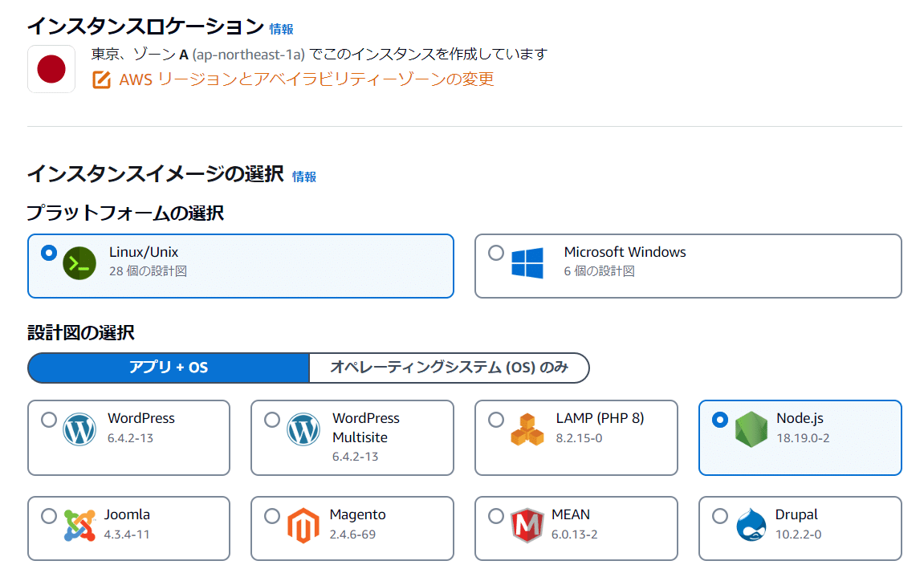Click the Joomla version 4.3.4-11 text
This screenshot has width=924, height=569.
[127, 534]
